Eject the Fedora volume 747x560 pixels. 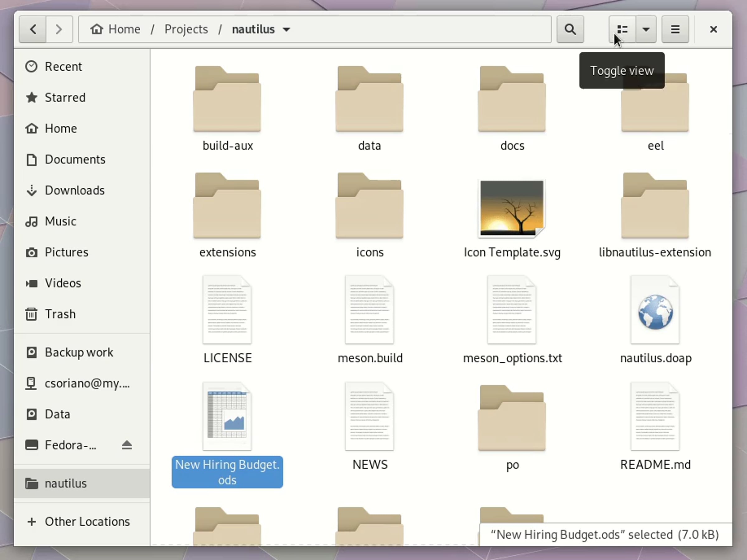click(127, 445)
